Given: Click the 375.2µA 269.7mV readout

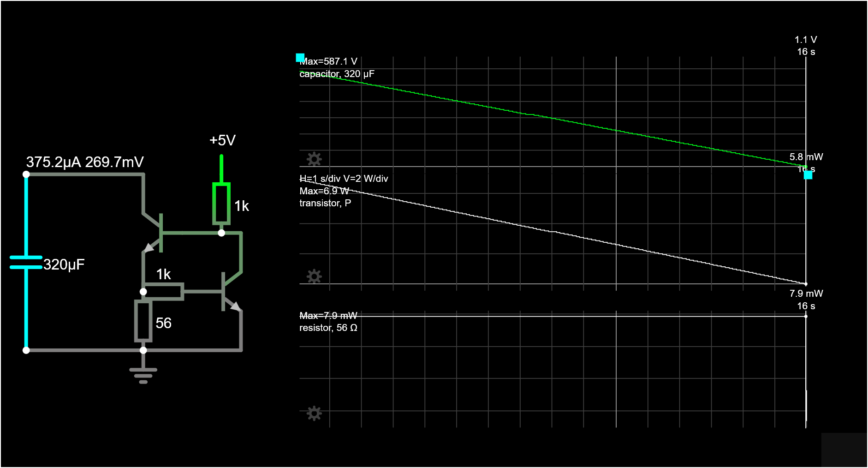Looking at the screenshot, I should point(85,162).
